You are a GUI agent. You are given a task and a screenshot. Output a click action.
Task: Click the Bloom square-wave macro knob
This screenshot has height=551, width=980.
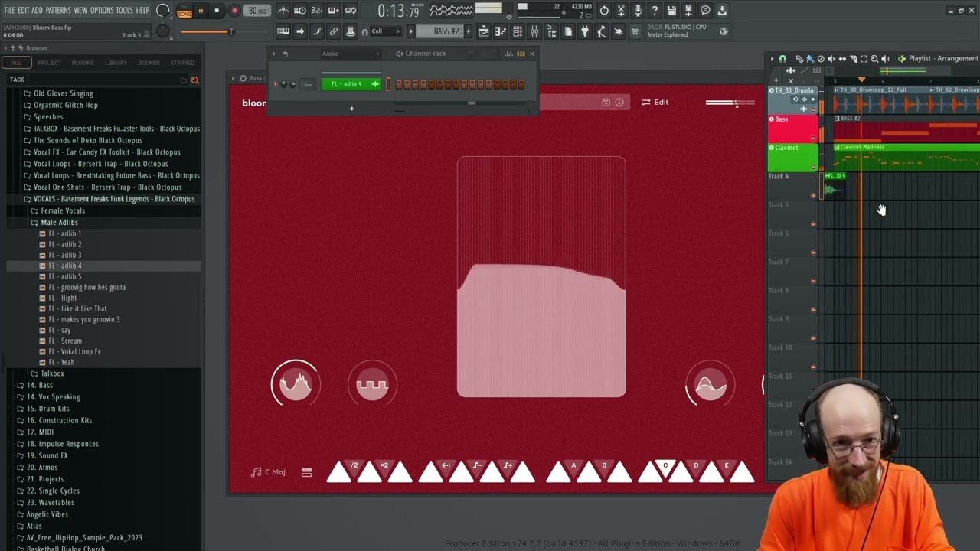372,384
